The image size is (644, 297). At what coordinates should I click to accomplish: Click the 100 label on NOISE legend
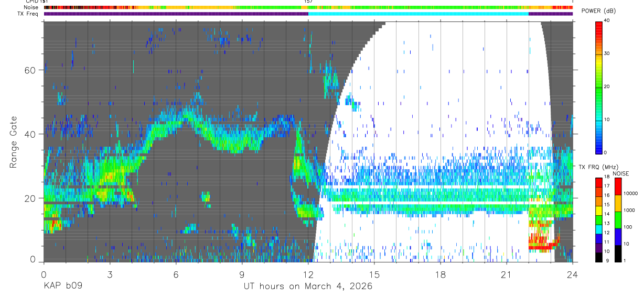point(628,227)
